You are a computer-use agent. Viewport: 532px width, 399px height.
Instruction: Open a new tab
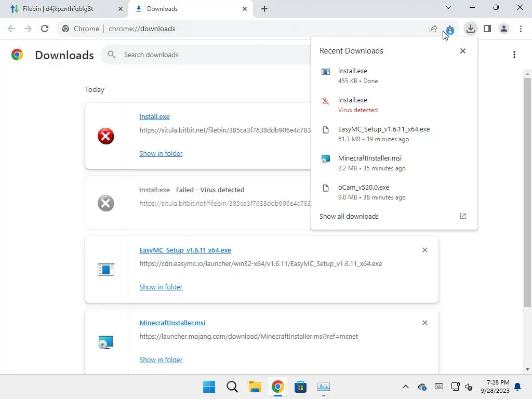click(264, 9)
